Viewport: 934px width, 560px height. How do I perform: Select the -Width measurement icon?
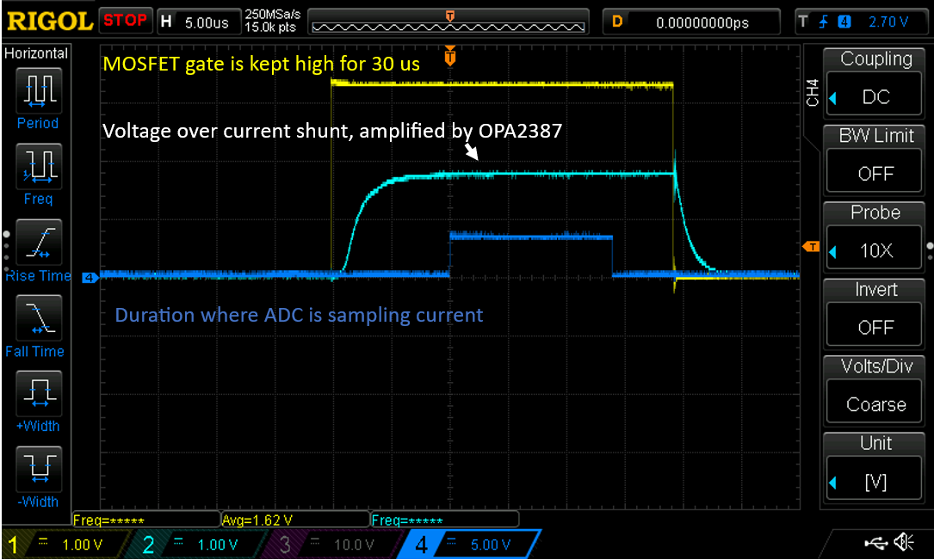[38, 469]
